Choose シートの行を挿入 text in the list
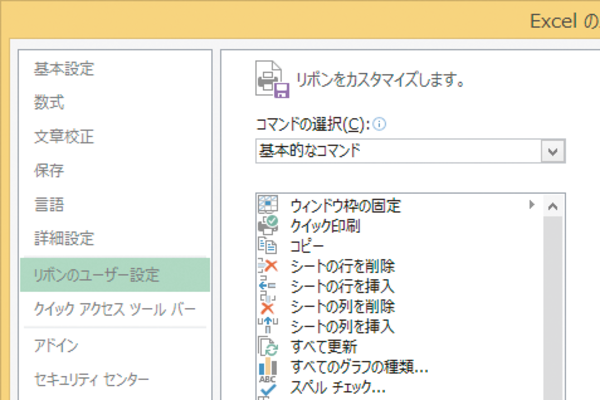 point(342,286)
